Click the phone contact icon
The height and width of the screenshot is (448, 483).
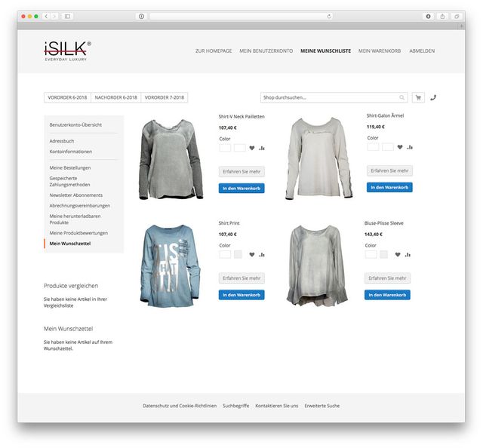tap(433, 97)
